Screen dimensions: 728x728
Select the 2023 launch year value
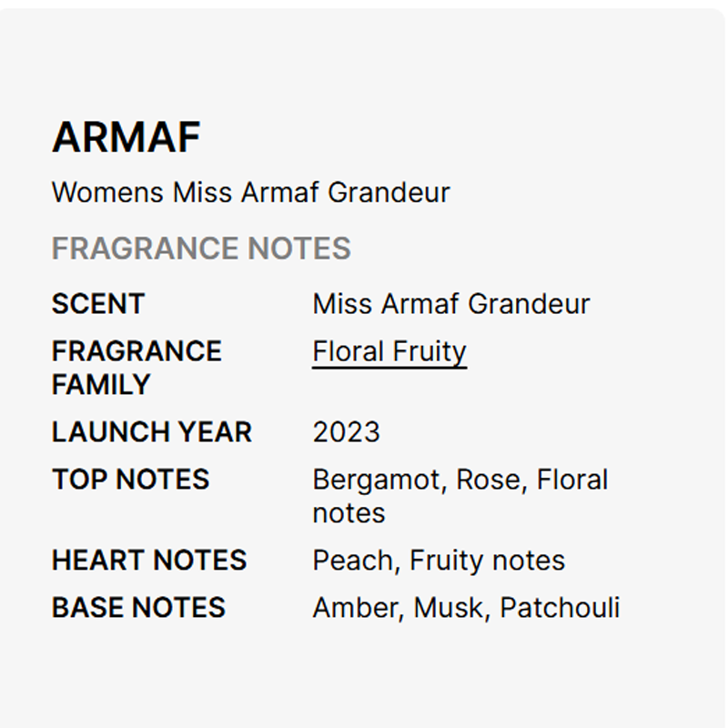346,432
